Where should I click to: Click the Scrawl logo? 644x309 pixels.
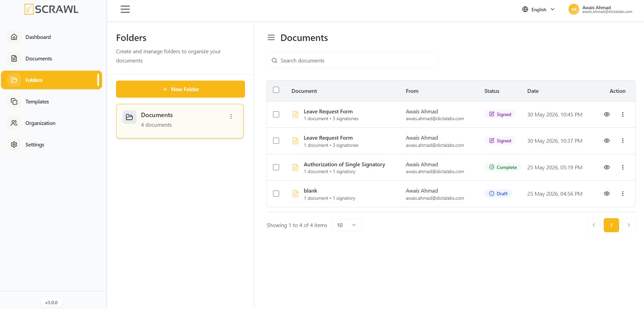(x=52, y=9)
